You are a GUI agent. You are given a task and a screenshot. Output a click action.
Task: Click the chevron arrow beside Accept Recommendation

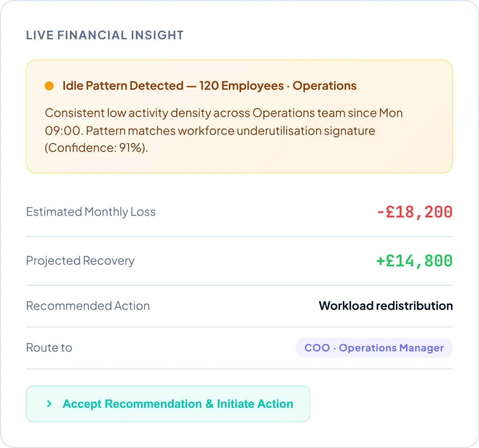[49, 404]
